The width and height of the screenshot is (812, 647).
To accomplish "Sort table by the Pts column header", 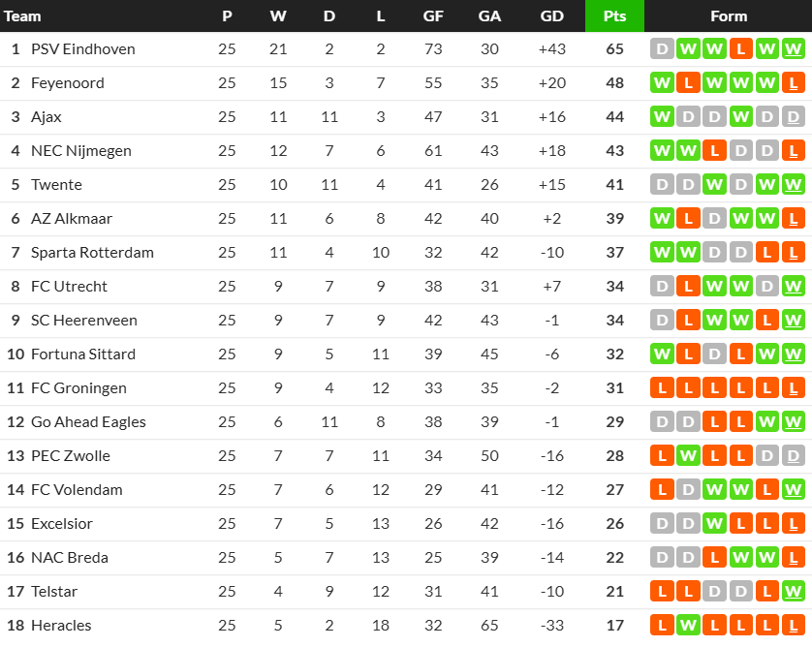I will (x=614, y=16).
